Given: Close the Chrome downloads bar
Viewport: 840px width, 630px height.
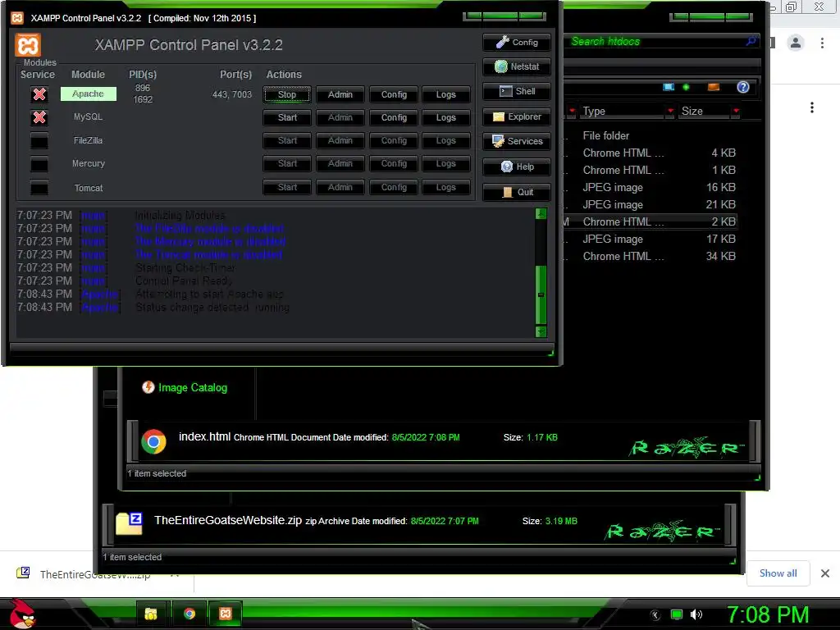Looking at the screenshot, I should 825,573.
